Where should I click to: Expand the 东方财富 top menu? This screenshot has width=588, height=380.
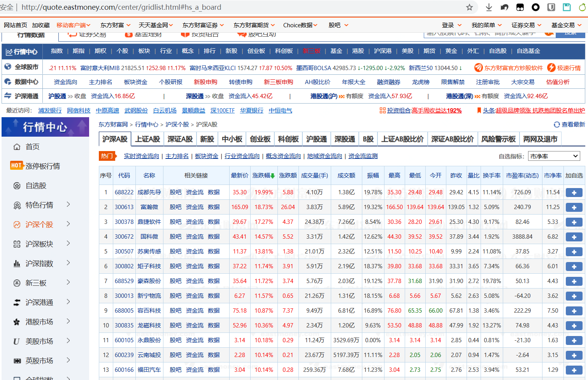pos(116,25)
